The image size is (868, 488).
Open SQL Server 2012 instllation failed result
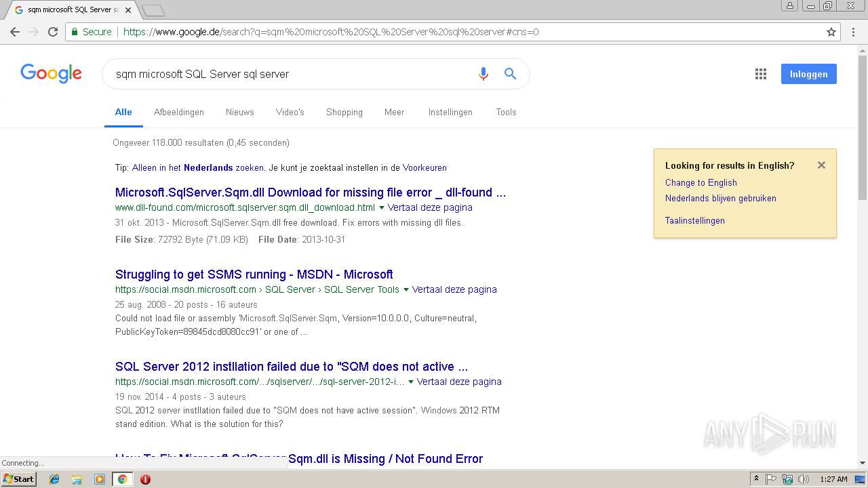(x=292, y=367)
